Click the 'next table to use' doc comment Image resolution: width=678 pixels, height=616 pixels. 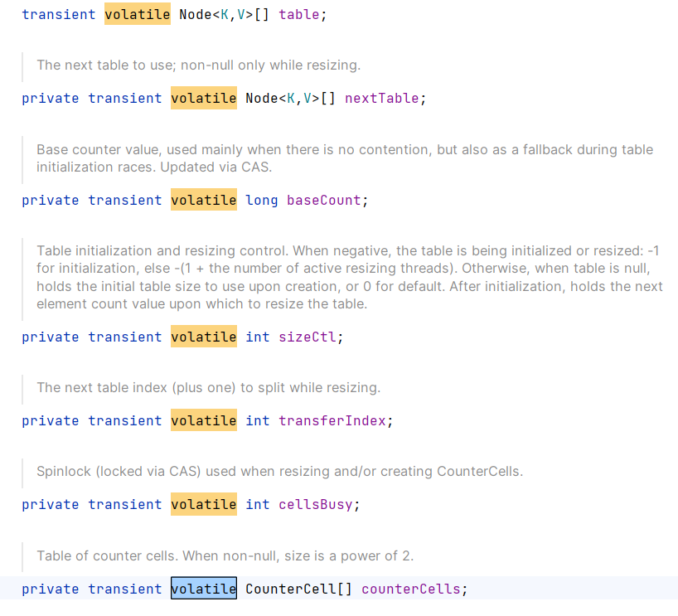point(198,65)
